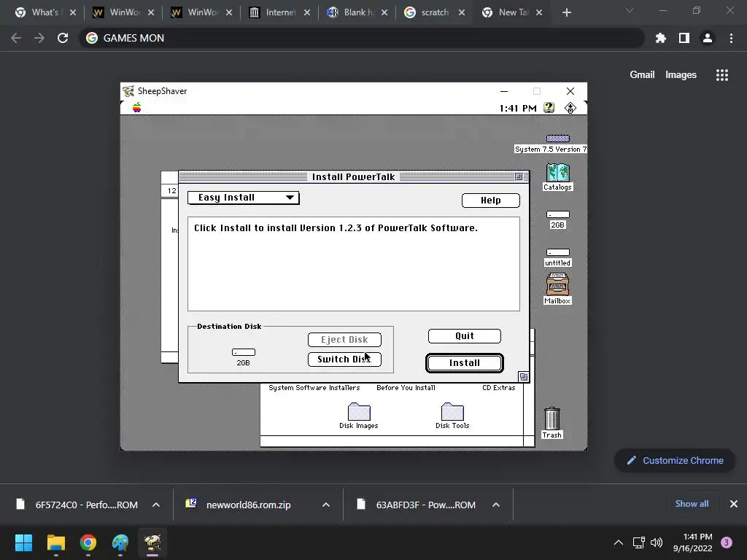Click the installer window resize box
Viewport: 747px width, 560px height.
(x=524, y=377)
